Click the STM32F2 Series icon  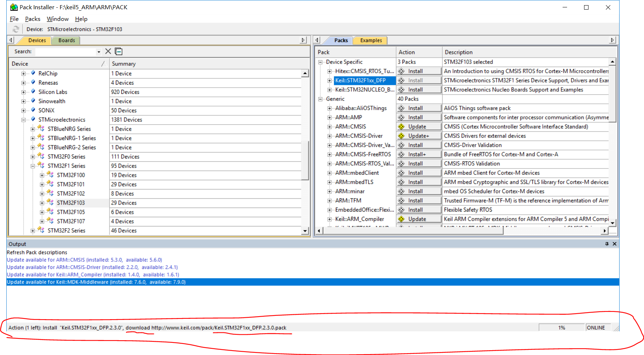coord(41,230)
